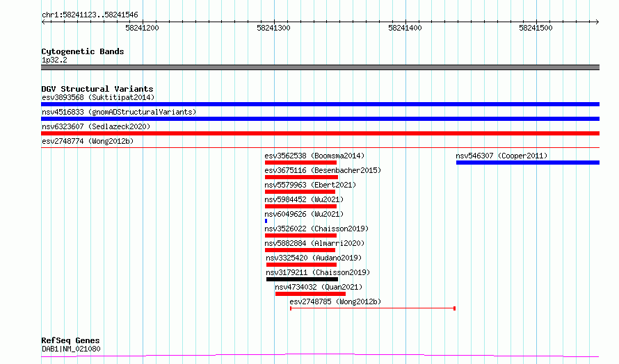Viewport: 619px width, 364px height.
Task: Click the Cytogenetic Bands track title
Action: (x=83, y=51)
